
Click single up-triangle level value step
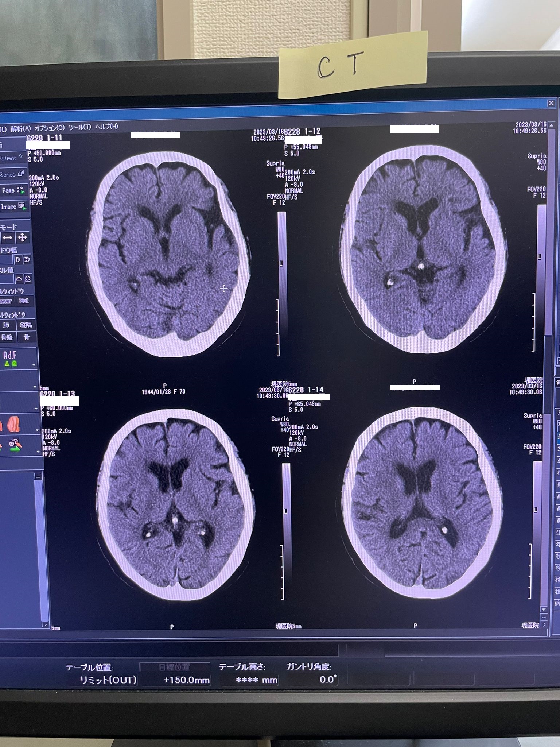pos(19,279)
